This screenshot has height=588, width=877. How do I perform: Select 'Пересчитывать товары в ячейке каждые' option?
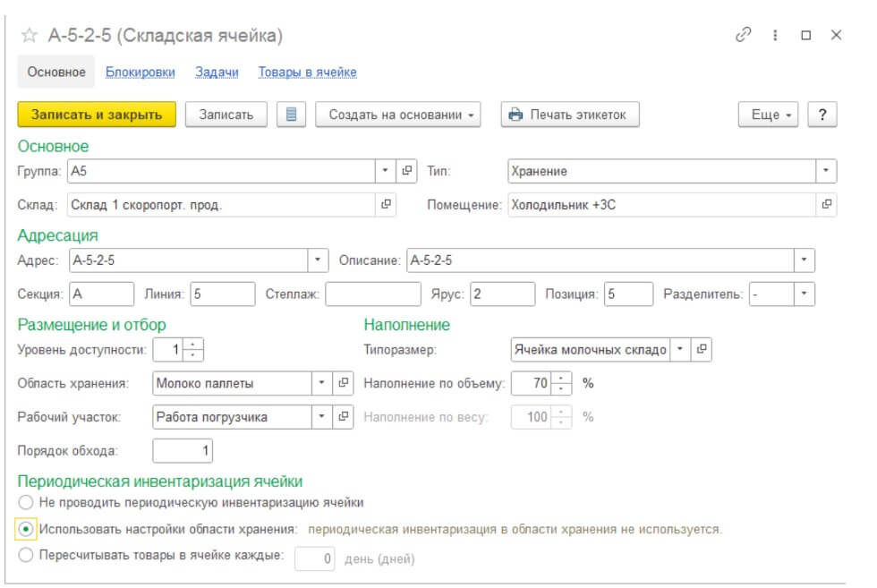point(26,556)
